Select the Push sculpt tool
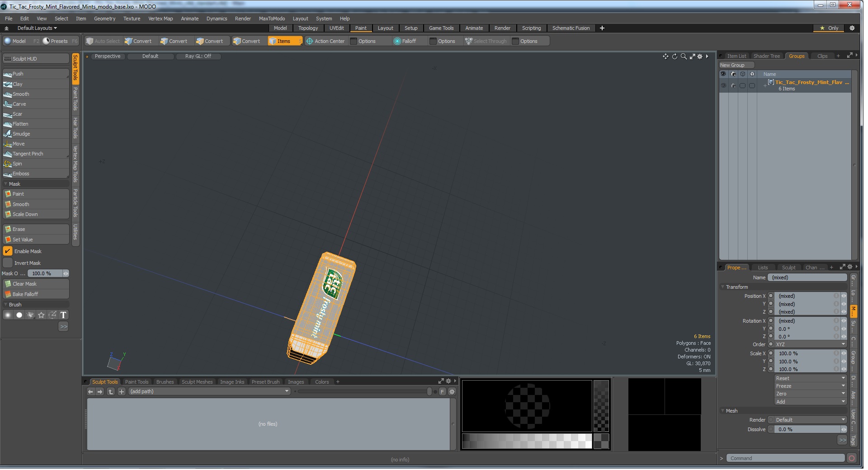 point(36,74)
